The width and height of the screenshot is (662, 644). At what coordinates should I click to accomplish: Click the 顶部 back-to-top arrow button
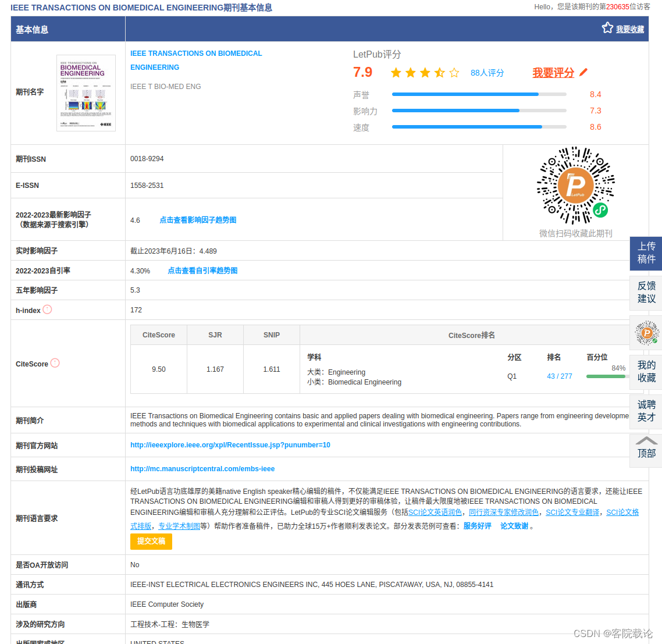pos(646,450)
